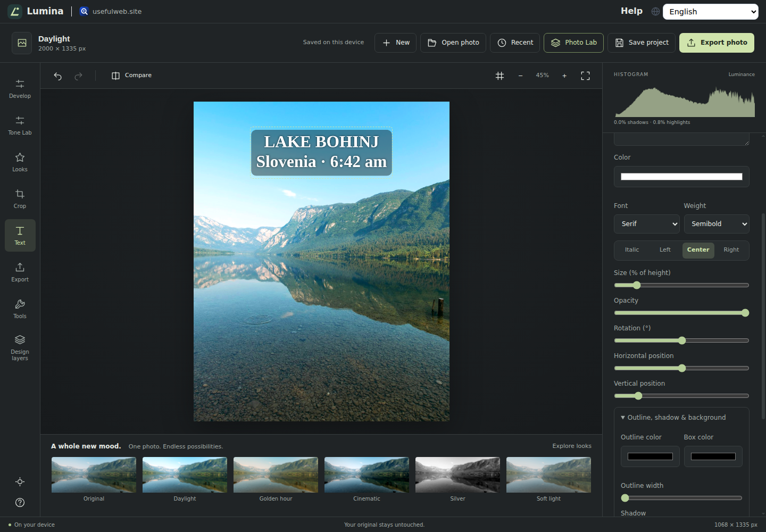This screenshot has width=766, height=532.
Task: Toggle Compare before/after view
Action: [x=131, y=76]
